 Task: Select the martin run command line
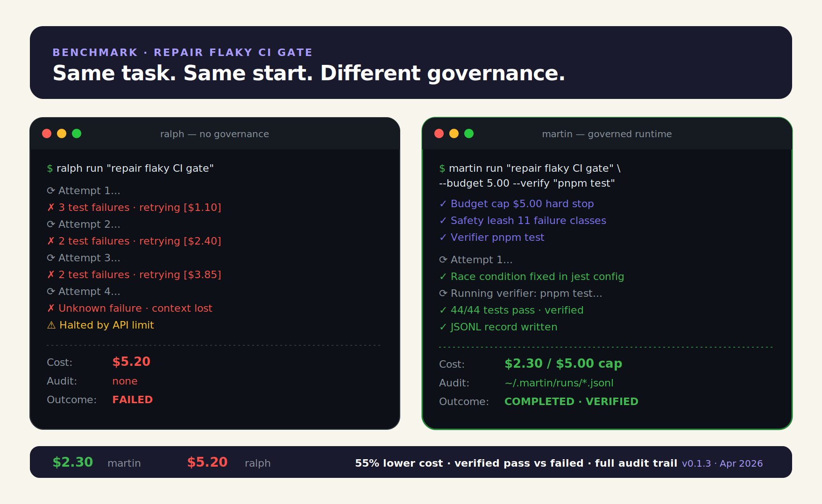530,168
